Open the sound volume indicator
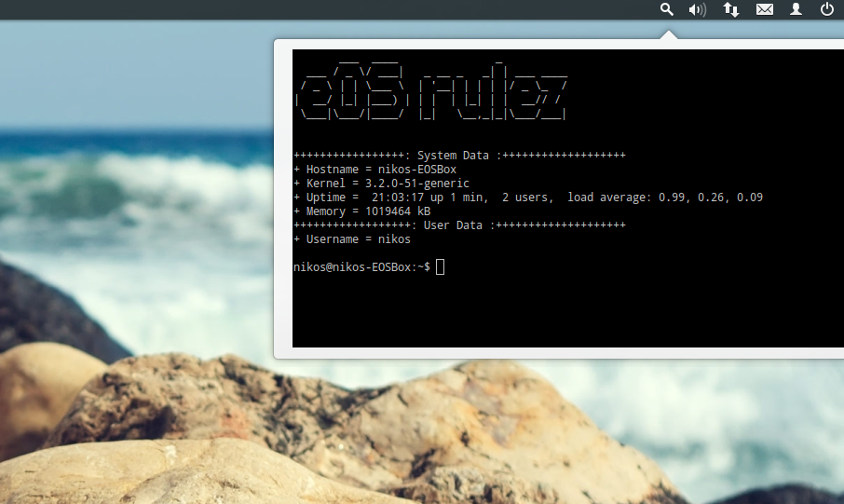 (697, 9)
